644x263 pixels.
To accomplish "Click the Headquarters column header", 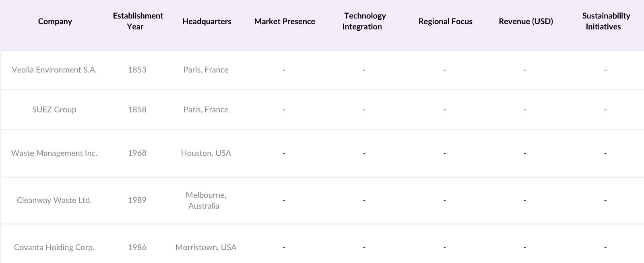I will pos(206,21).
